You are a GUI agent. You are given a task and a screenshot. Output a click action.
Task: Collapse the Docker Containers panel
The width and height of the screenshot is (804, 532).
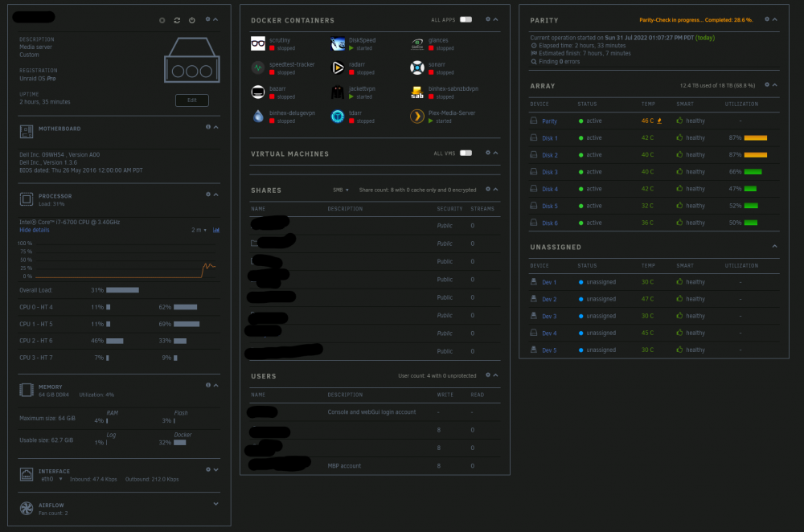tap(495, 19)
